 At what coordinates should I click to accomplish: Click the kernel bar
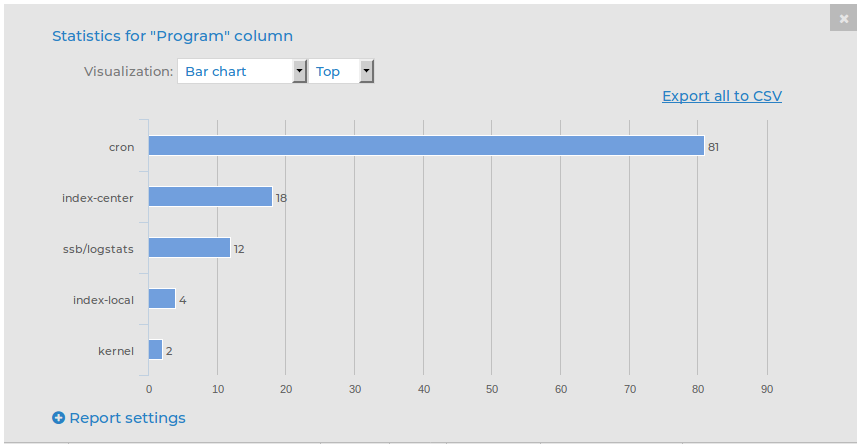[155, 350]
